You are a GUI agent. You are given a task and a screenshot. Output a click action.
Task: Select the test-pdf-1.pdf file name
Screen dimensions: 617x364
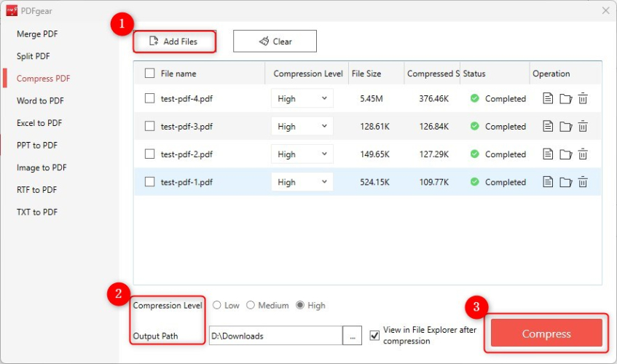pos(186,182)
